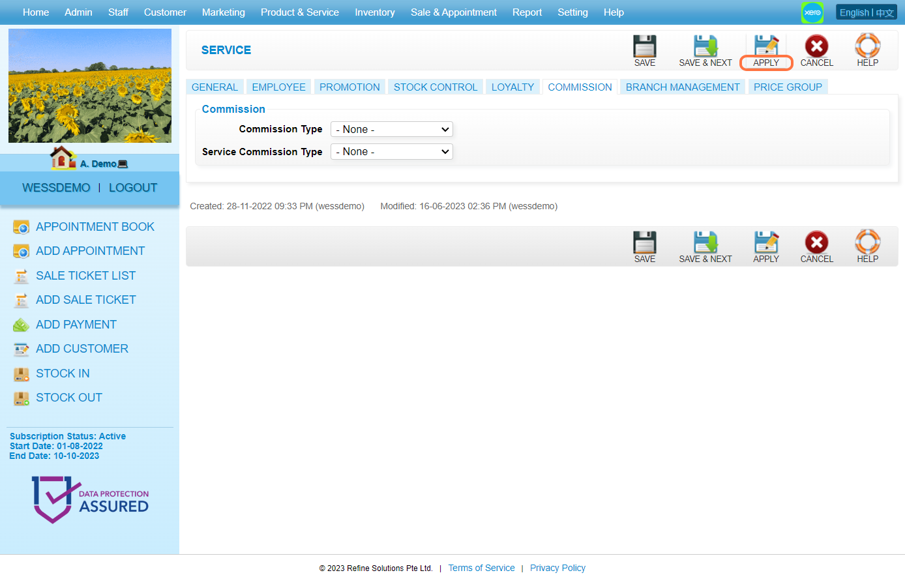Switch language to 中文
905x588 pixels.
click(885, 12)
